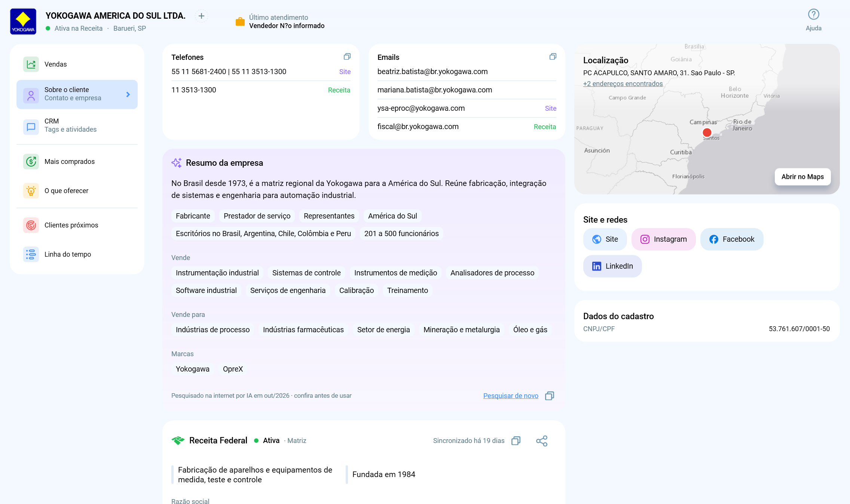Copy the Resumo da empresa summary

tap(550, 396)
